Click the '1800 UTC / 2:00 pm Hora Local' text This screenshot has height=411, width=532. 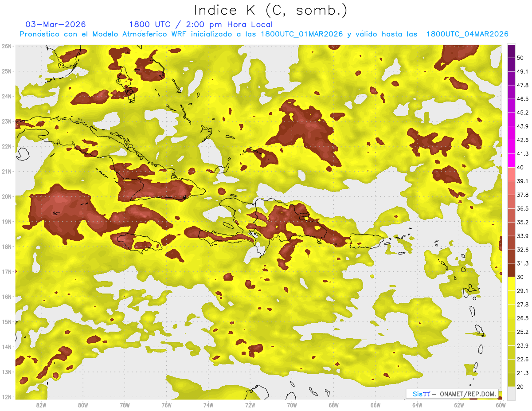[x=201, y=24]
